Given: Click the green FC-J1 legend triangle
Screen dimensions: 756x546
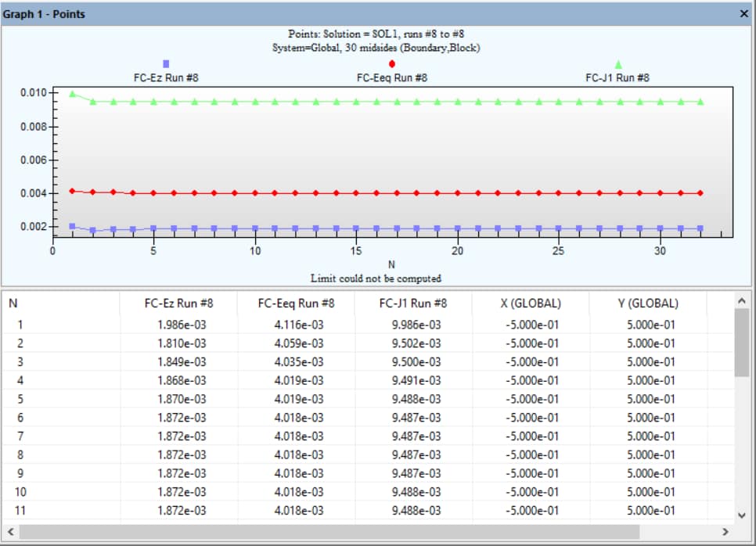Looking at the screenshot, I should click(617, 64).
